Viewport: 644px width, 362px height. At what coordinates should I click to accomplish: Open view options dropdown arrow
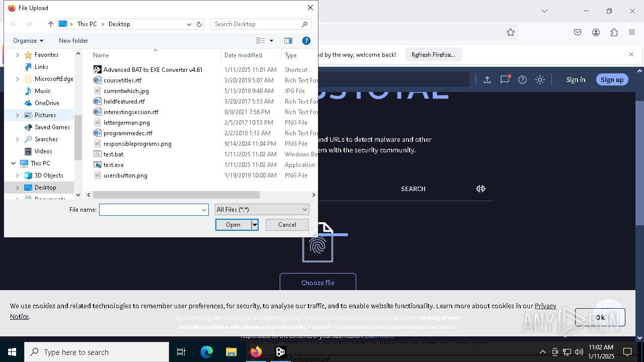click(x=272, y=41)
